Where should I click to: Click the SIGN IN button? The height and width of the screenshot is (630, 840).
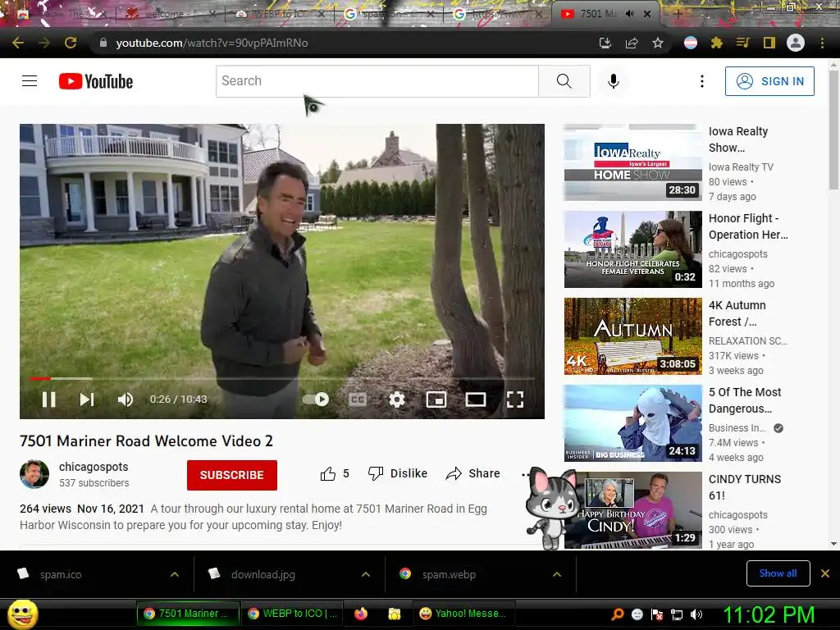(x=769, y=81)
